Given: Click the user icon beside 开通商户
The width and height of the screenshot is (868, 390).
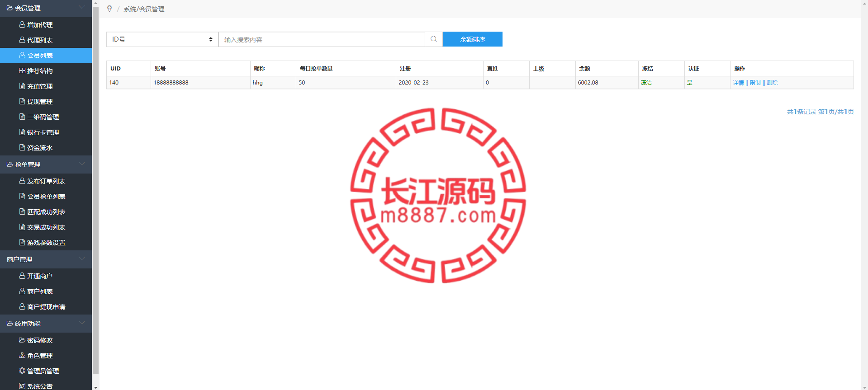Looking at the screenshot, I should (x=22, y=276).
